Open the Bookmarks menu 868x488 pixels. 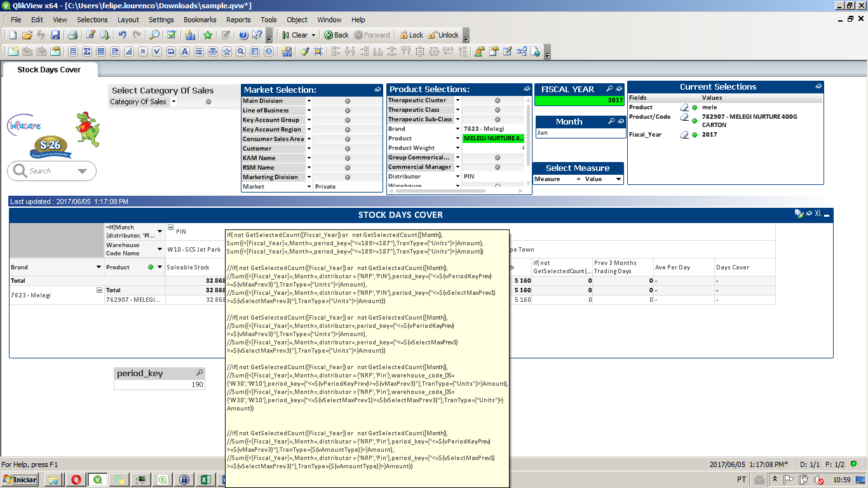coord(200,20)
